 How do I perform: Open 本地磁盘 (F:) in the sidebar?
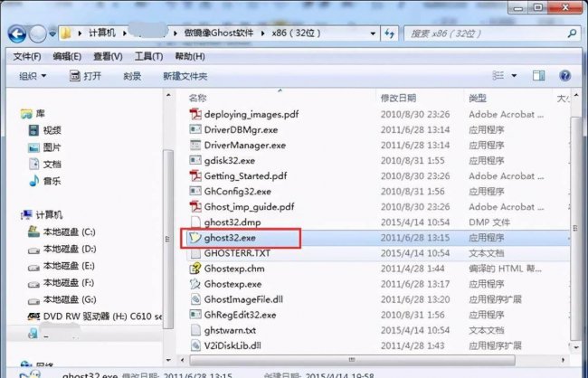point(62,282)
